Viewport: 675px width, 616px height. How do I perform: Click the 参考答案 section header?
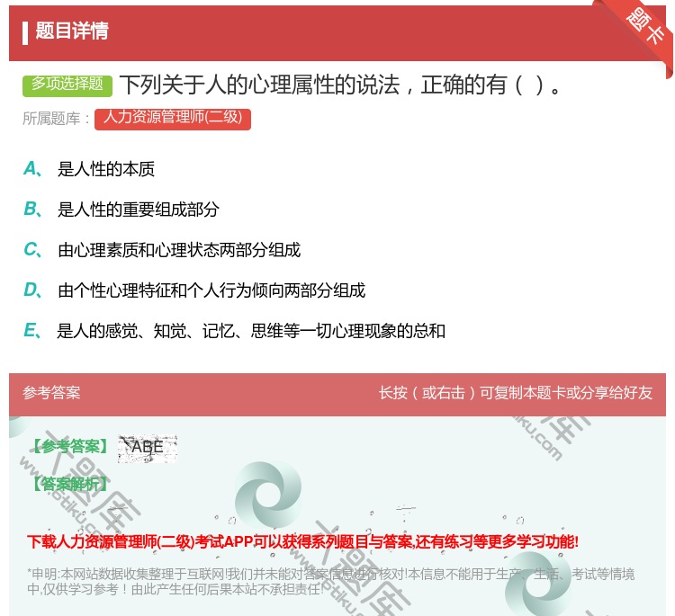point(51,393)
